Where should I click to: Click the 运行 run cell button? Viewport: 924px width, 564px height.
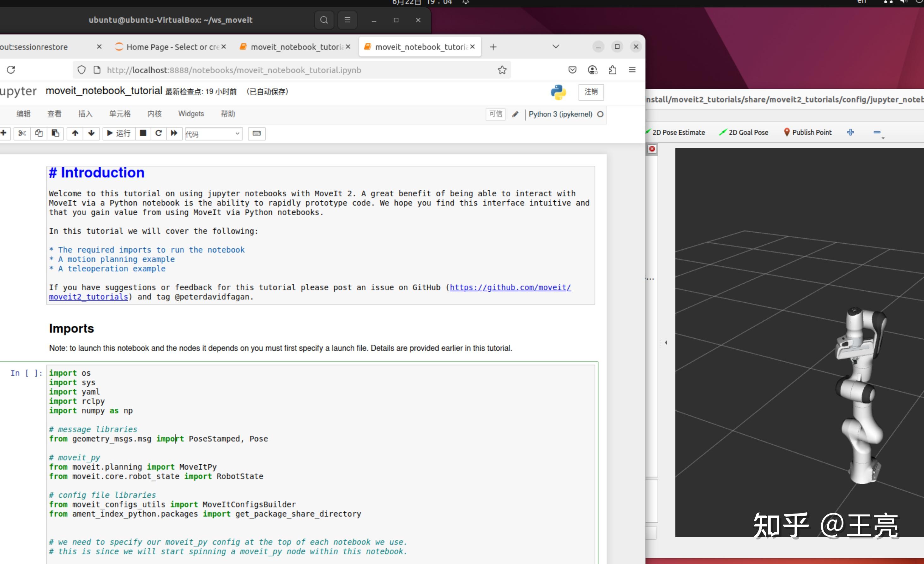(119, 134)
